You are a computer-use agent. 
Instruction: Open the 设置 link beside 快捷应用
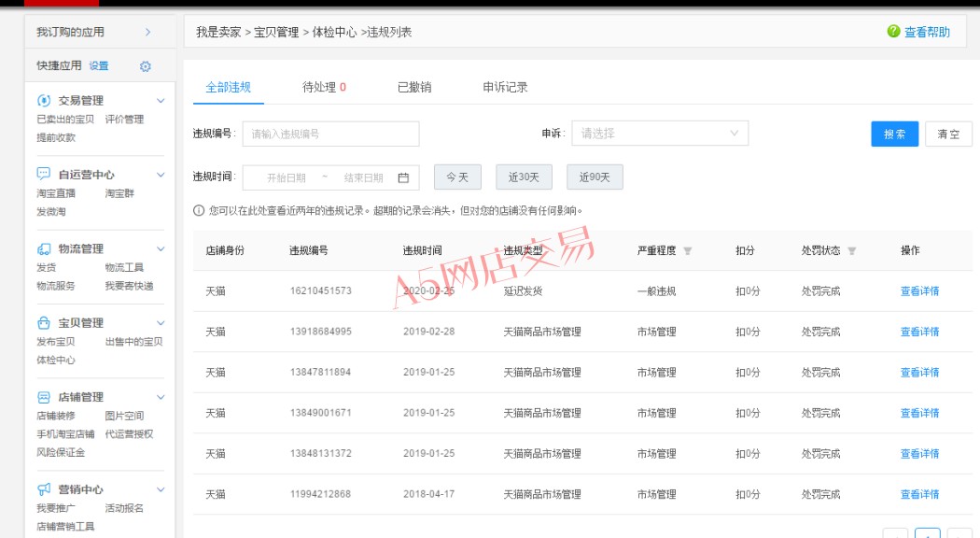[x=99, y=65]
